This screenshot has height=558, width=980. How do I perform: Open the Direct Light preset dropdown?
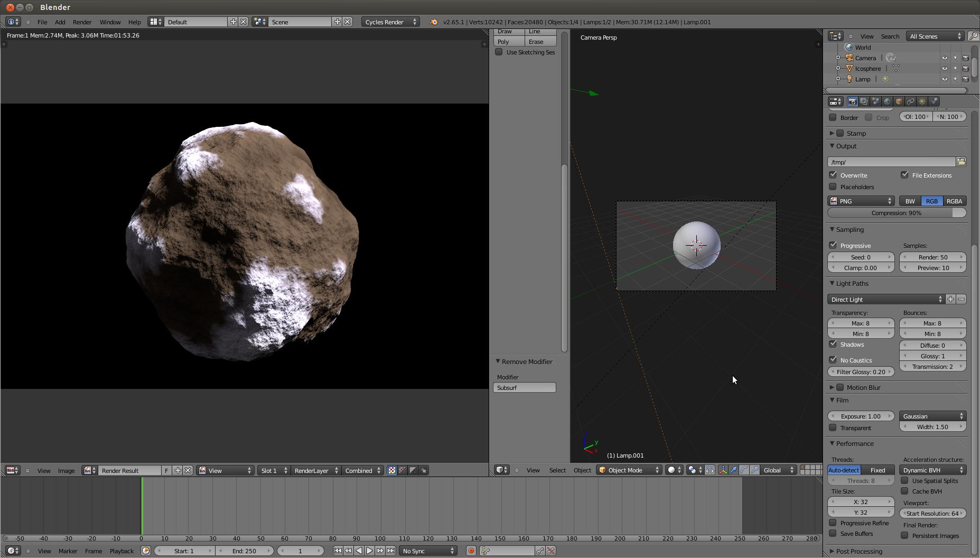(885, 299)
